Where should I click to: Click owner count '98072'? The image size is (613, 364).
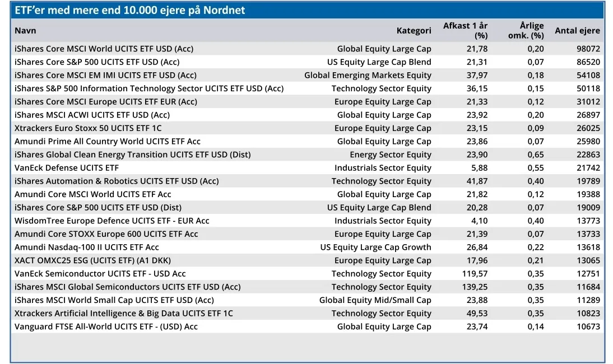point(588,49)
